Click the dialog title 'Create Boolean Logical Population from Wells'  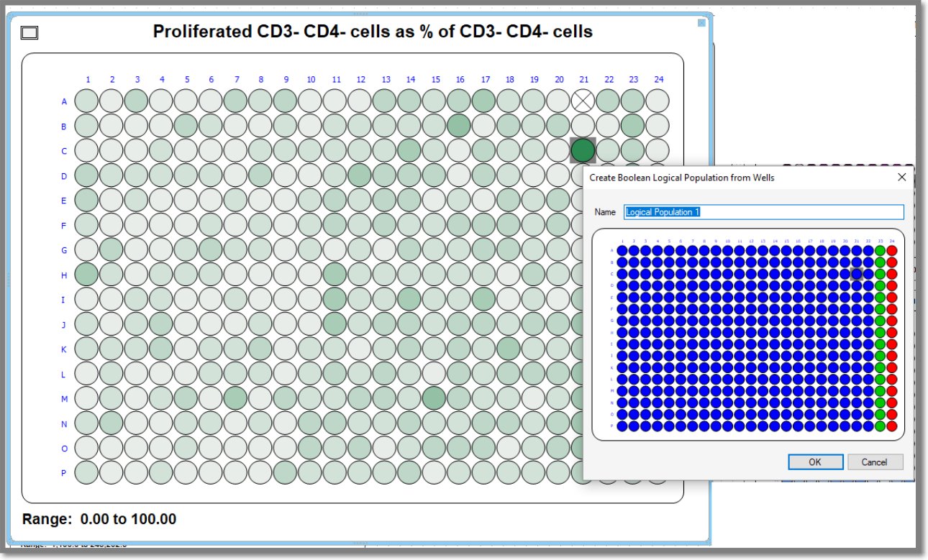tap(682, 177)
